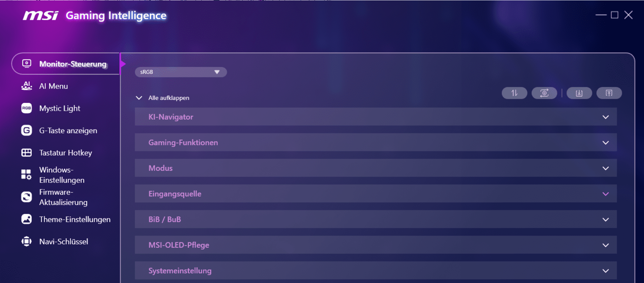Image resolution: width=644 pixels, height=283 pixels.
Task: Click the G-Taste anzeigen G icon
Action: (x=27, y=130)
